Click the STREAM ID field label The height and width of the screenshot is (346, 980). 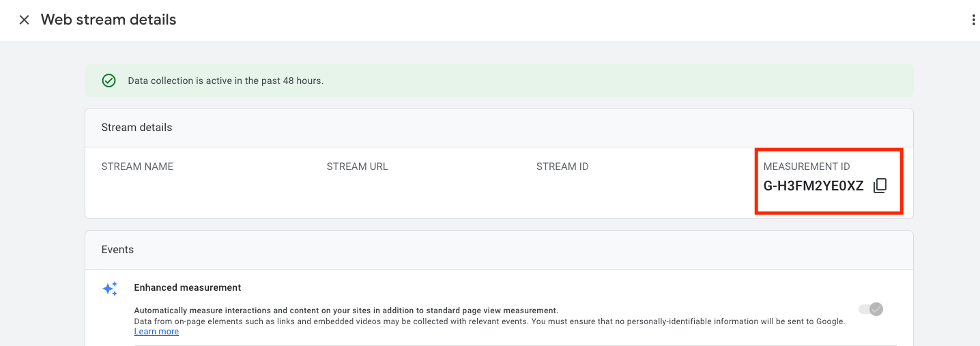point(562,167)
